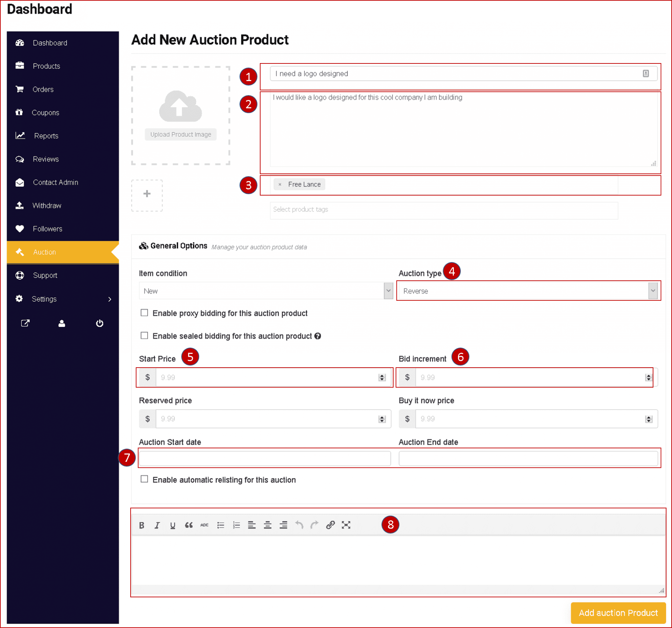Image resolution: width=672 pixels, height=628 pixels.
Task: Click the visit store external link icon
Action: pos(25,323)
